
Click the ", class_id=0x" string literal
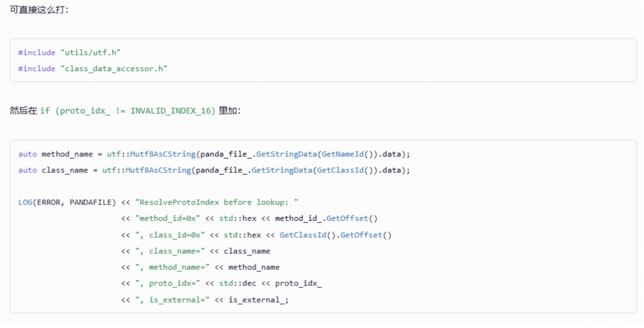click(170, 235)
